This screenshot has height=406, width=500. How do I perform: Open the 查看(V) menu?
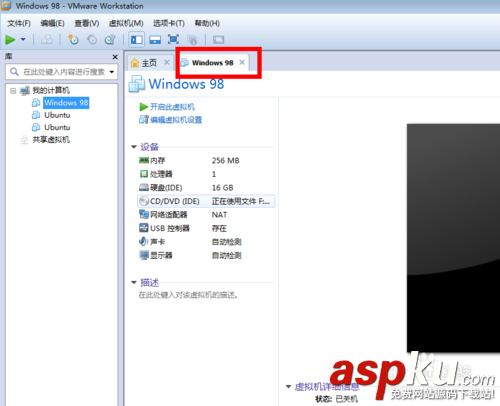pos(87,23)
